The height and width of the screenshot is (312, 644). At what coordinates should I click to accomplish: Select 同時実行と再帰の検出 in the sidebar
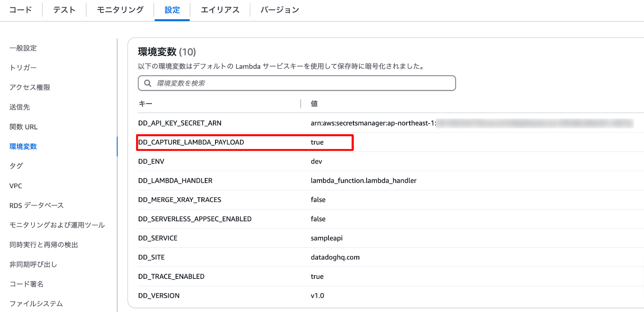coord(44,245)
